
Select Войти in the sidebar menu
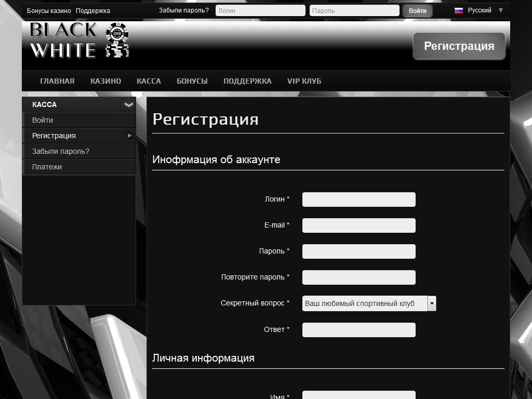pos(43,120)
